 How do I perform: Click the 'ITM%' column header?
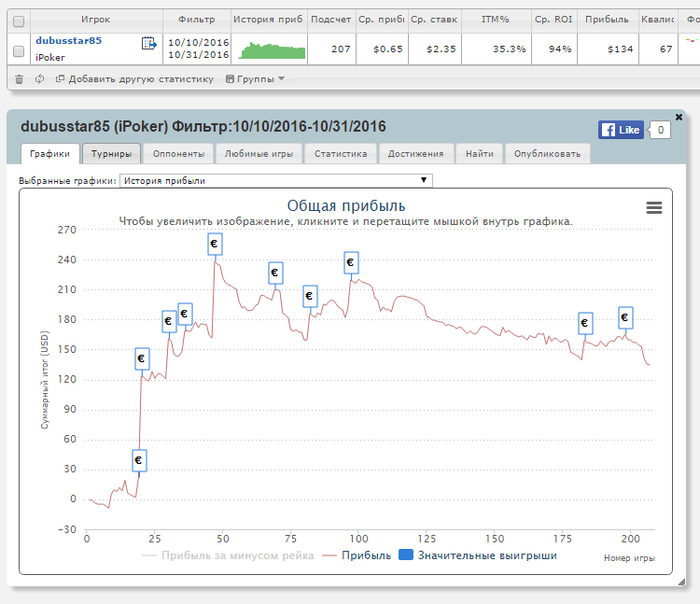(496, 20)
